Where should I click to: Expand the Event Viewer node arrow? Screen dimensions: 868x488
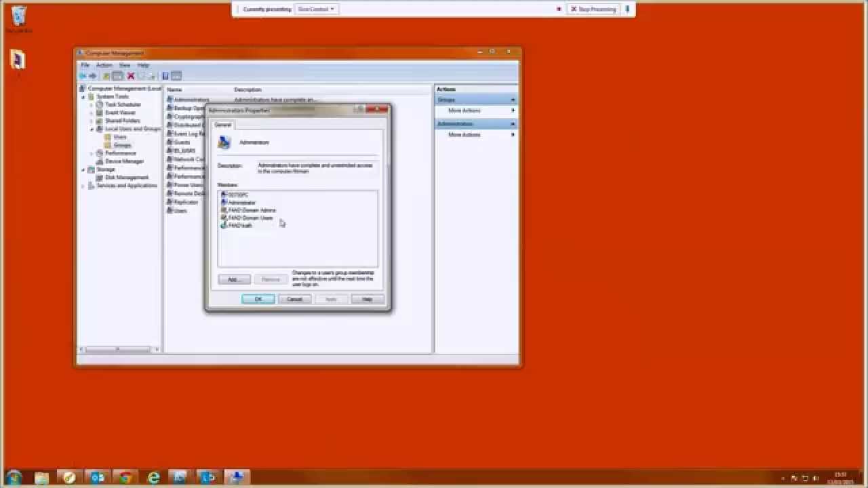click(x=92, y=113)
